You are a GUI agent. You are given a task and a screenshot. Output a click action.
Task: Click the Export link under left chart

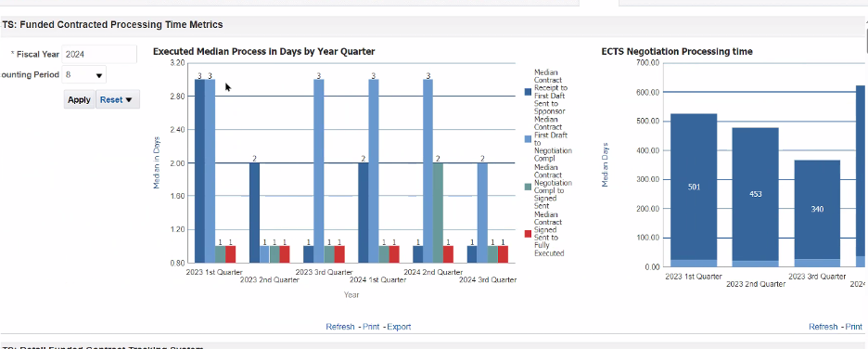[399, 327]
